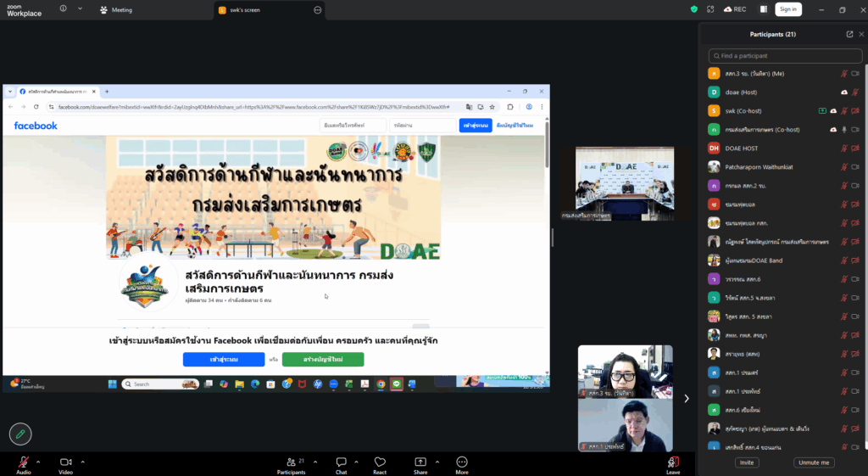Expand share options arrow next to Share
Viewport: 868px width, 476px height.
(437, 462)
